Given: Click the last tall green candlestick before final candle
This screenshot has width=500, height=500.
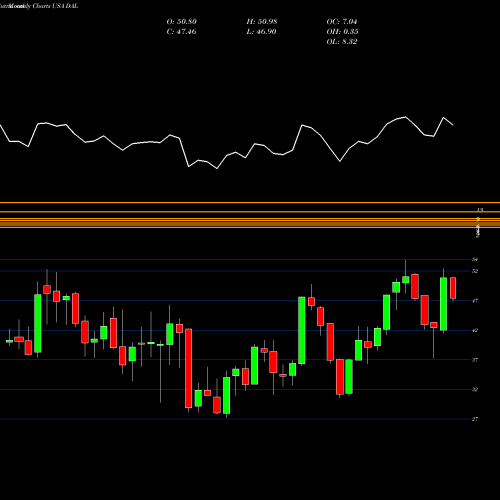Looking at the screenshot, I should (444, 304).
